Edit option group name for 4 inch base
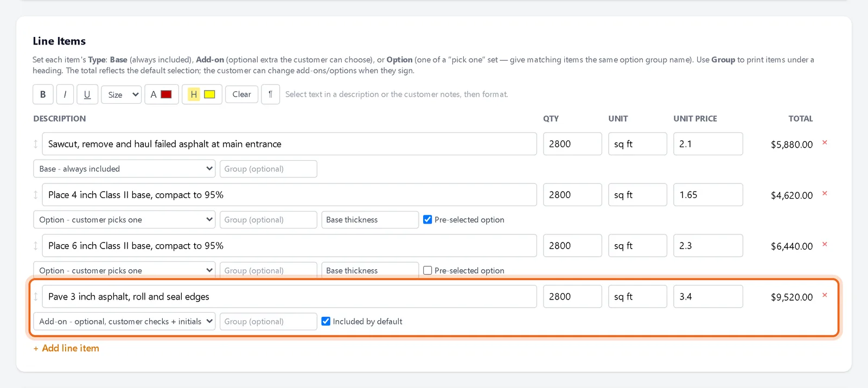Screen dimensions: 868x388 point(370,220)
